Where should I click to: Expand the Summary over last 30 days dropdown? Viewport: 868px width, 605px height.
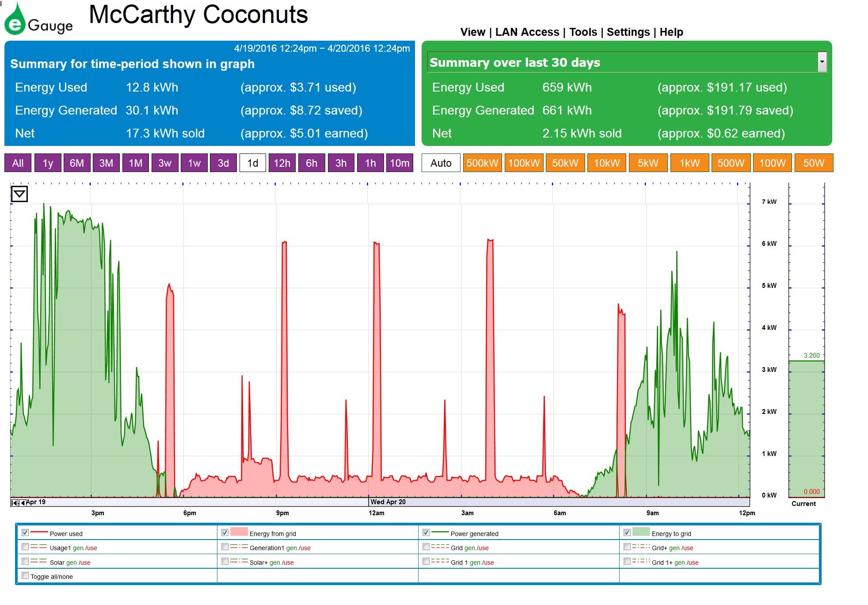tap(822, 62)
